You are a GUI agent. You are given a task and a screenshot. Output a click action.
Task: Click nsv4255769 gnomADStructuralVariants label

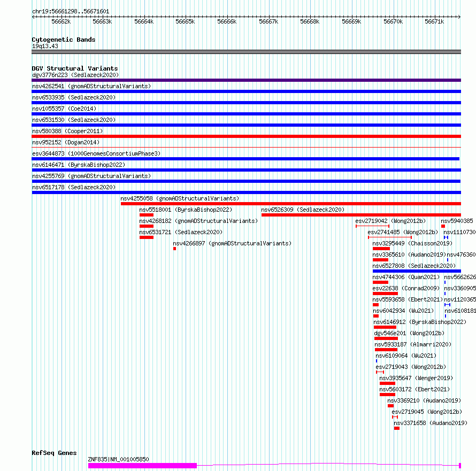(x=91, y=176)
